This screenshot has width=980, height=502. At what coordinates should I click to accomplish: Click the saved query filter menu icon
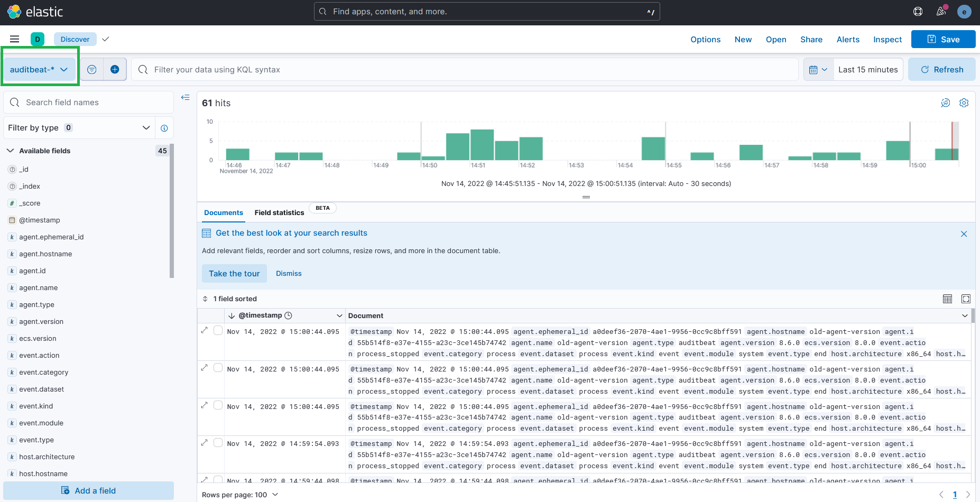click(x=92, y=69)
